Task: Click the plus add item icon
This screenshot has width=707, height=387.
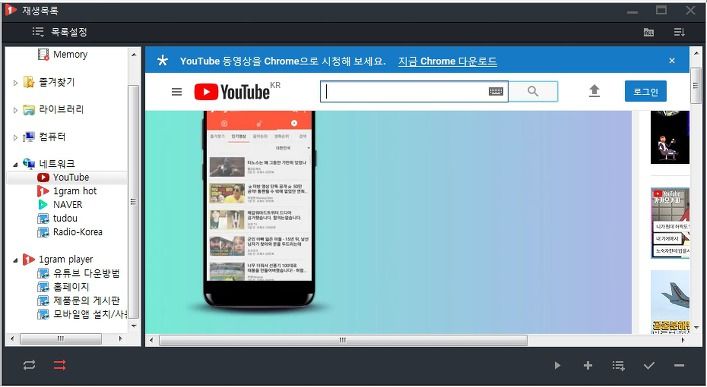Action: pyautogui.click(x=588, y=365)
